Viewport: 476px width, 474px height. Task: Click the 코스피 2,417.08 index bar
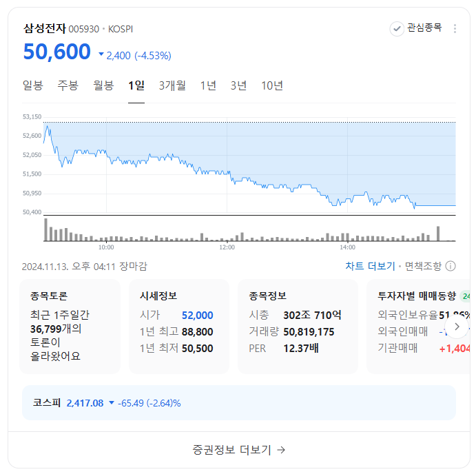[x=239, y=403]
